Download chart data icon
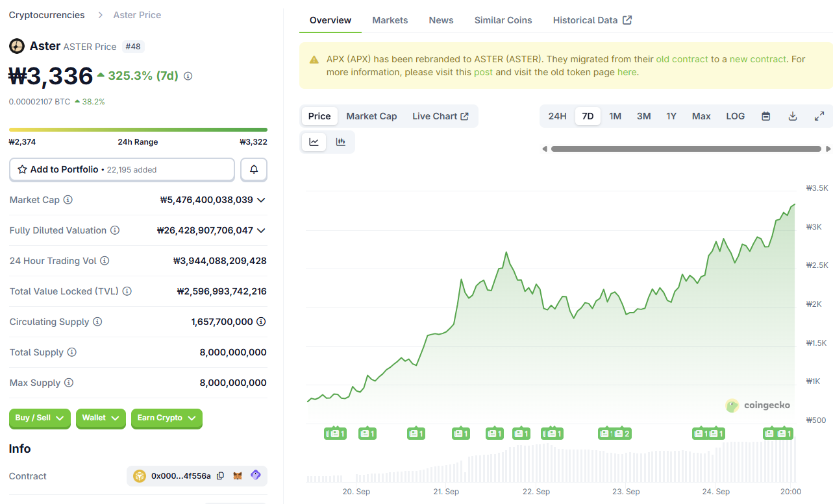Viewport: 833px width, 504px height. click(x=793, y=116)
